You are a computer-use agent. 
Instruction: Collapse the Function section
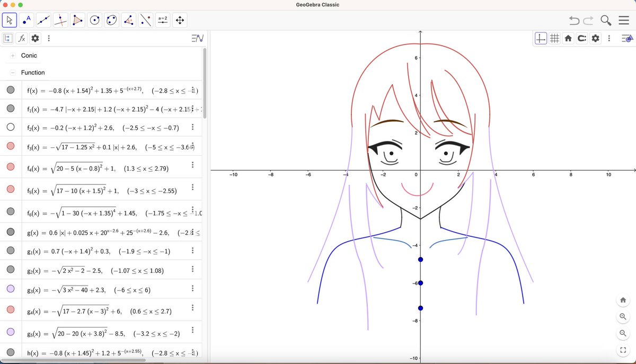[12, 72]
